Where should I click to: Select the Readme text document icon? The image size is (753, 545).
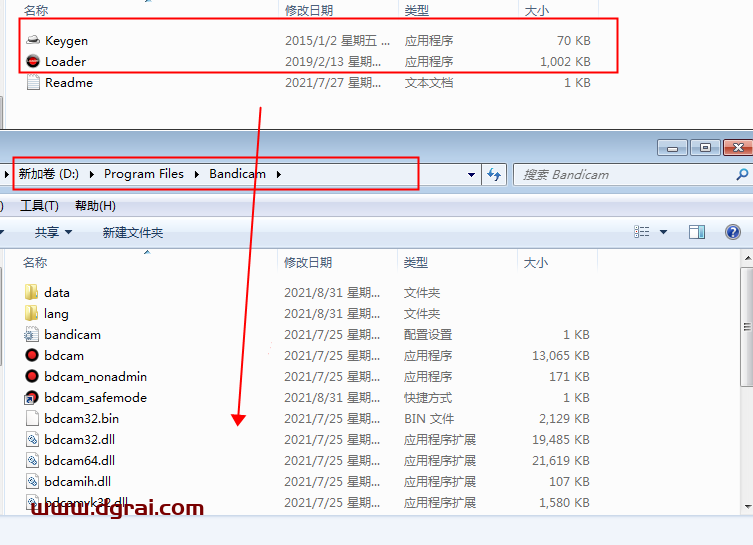(x=33, y=83)
